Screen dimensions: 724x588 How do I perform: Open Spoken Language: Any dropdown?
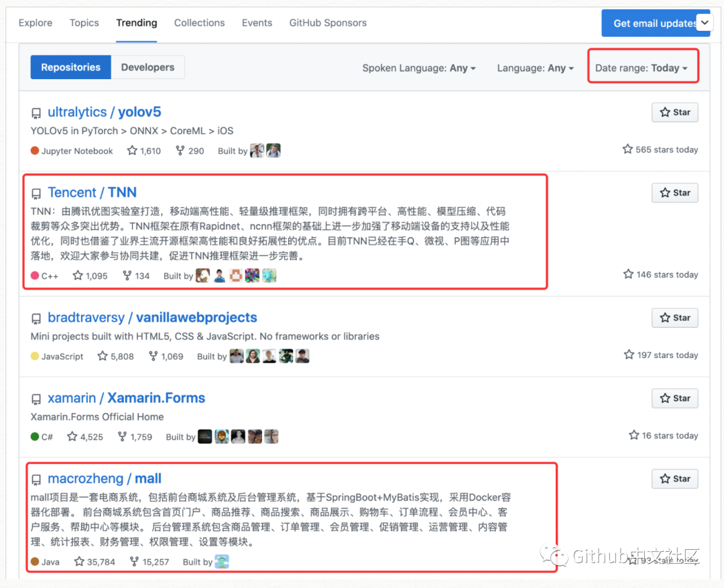coord(419,68)
